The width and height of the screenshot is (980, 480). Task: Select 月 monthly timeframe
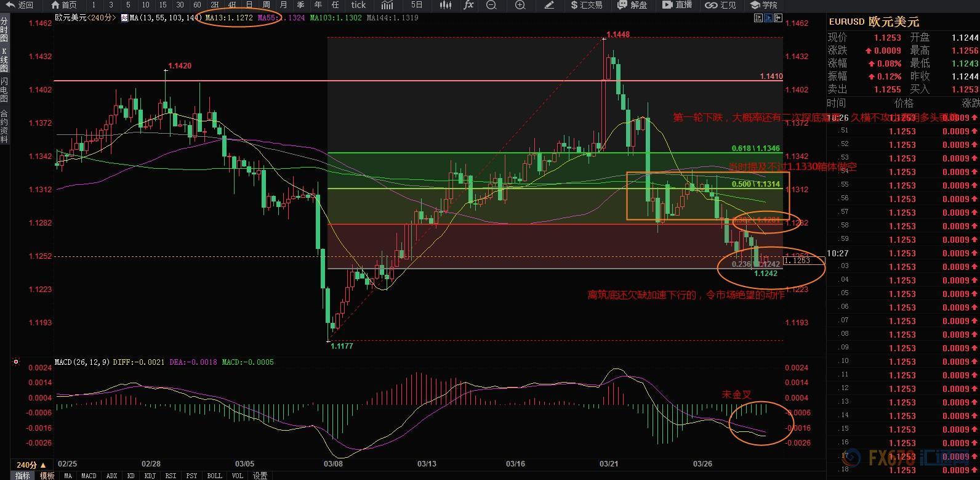[283, 5]
